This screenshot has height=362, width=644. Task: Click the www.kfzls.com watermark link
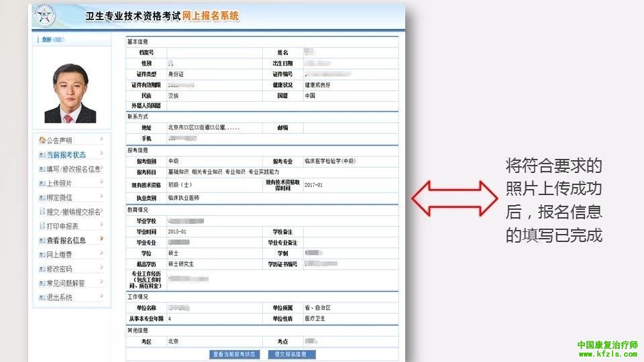pos(607,354)
